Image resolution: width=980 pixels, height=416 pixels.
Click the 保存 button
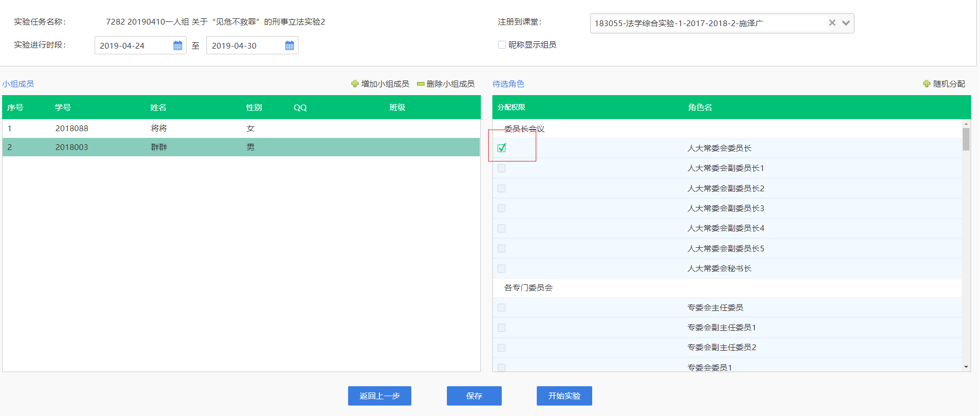click(474, 396)
